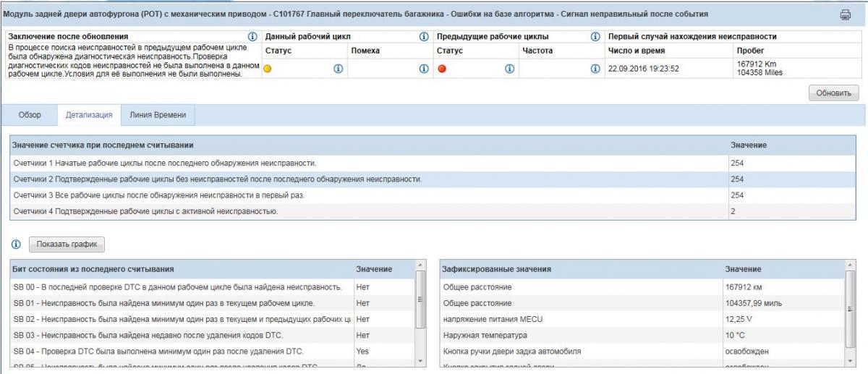Click the scroll-down arrow of Зафиксированные значения table

tap(850, 360)
